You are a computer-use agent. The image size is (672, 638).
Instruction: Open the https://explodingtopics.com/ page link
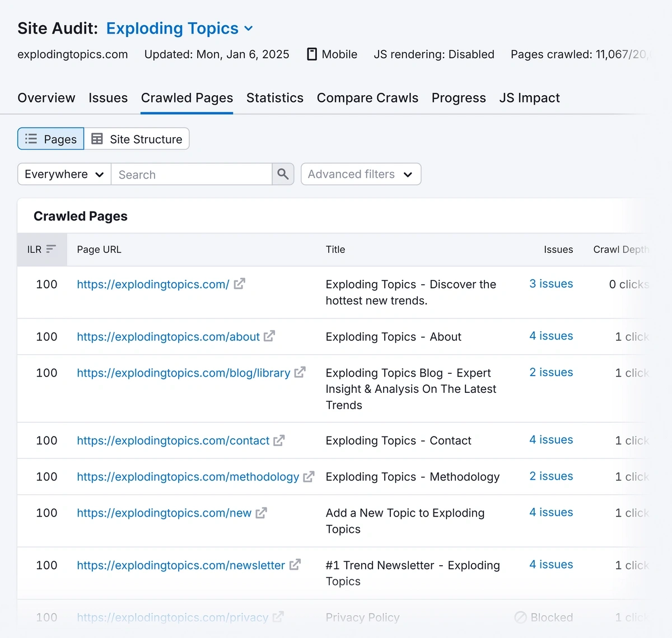153,284
